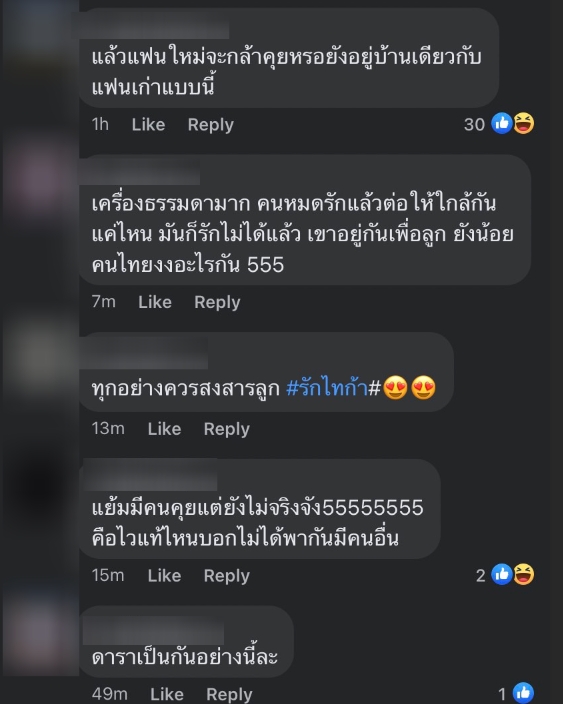The image size is (563, 704).
Task: Click thumbs-up reaction icon on 15m comment
Action: (501, 574)
